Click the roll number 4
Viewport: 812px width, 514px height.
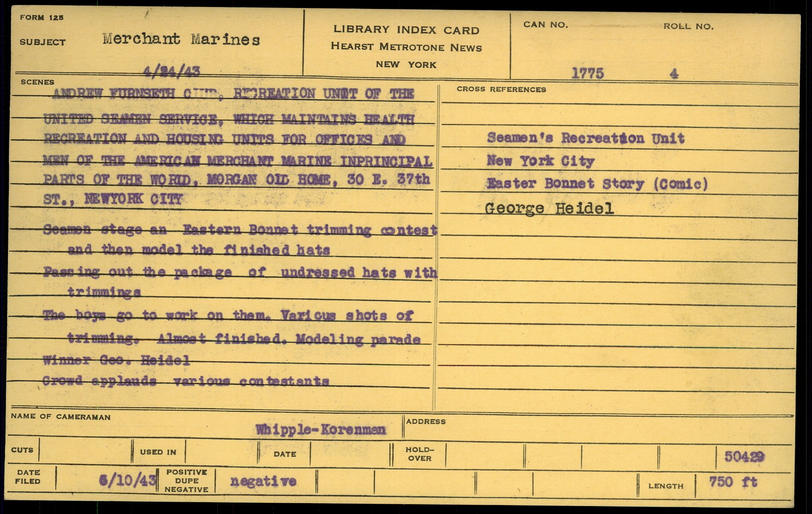point(674,74)
